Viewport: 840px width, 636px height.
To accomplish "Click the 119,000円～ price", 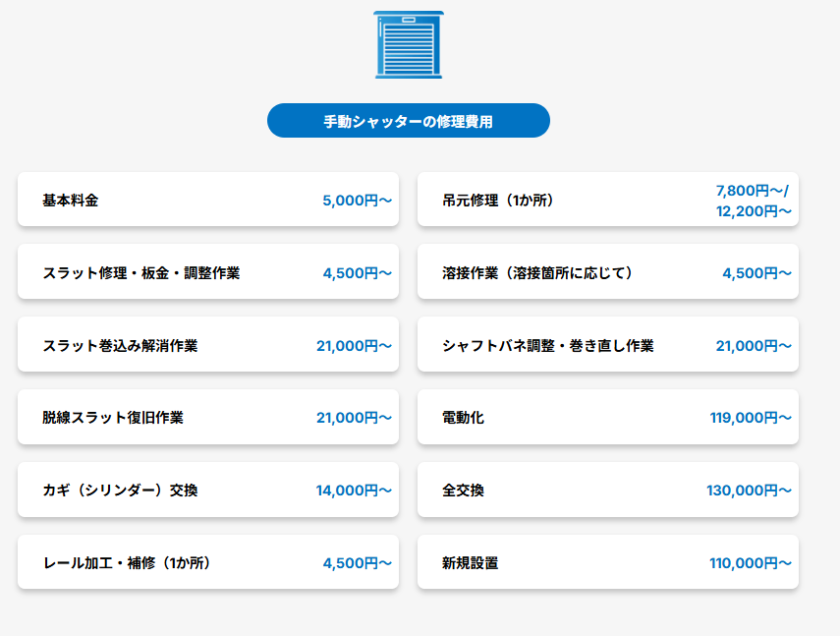I will (x=751, y=418).
